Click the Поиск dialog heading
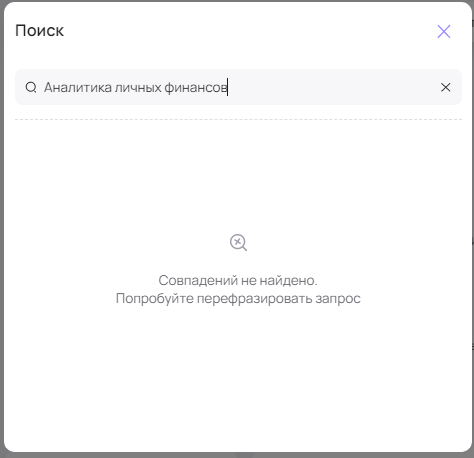This screenshot has height=458, width=474. (39, 31)
